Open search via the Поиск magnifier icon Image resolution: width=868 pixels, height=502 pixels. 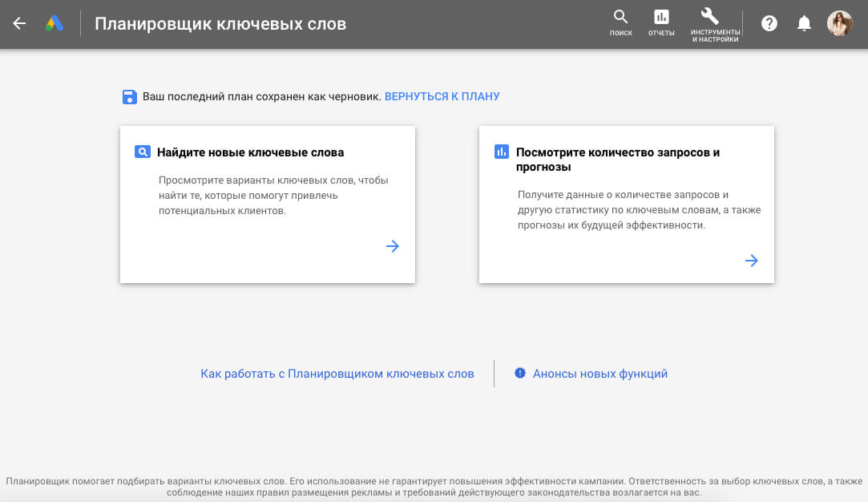click(620, 18)
